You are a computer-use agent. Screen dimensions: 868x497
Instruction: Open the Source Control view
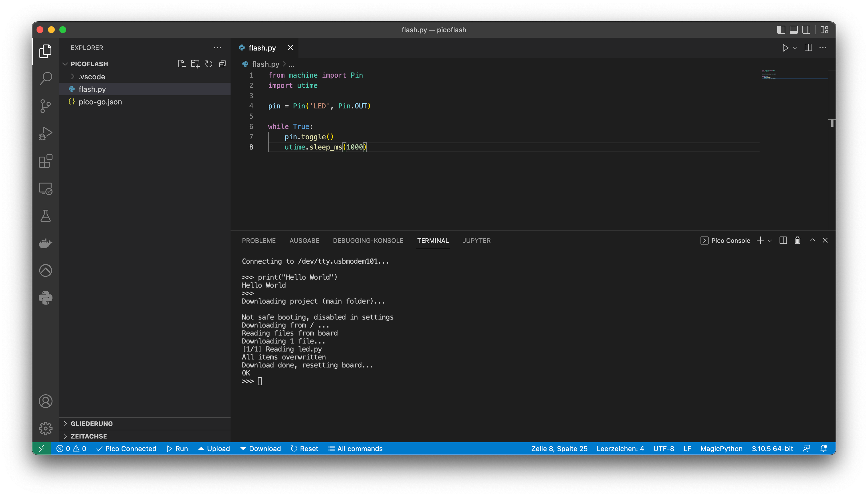click(x=45, y=106)
